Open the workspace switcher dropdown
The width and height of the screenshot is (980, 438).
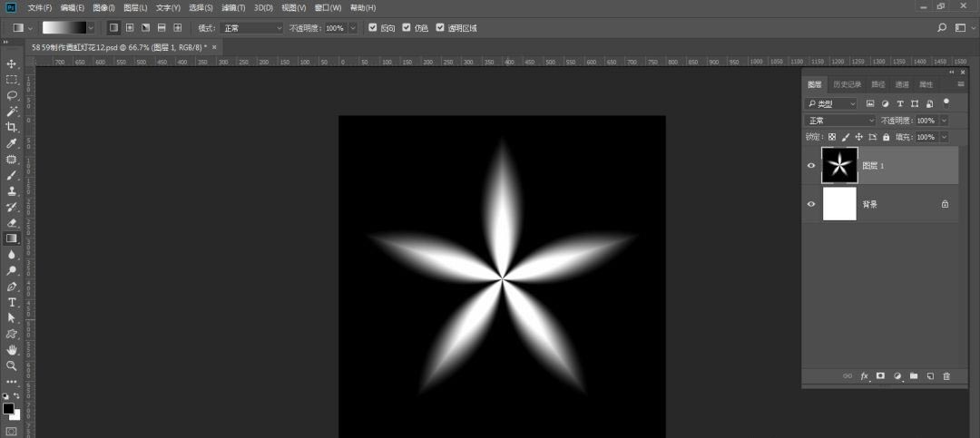[x=963, y=28]
